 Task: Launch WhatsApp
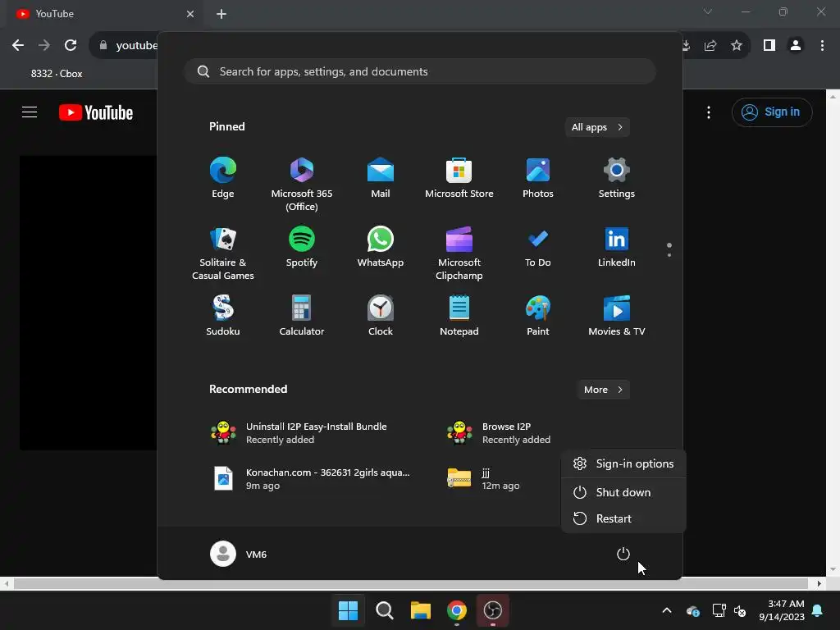tap(381, 247)
